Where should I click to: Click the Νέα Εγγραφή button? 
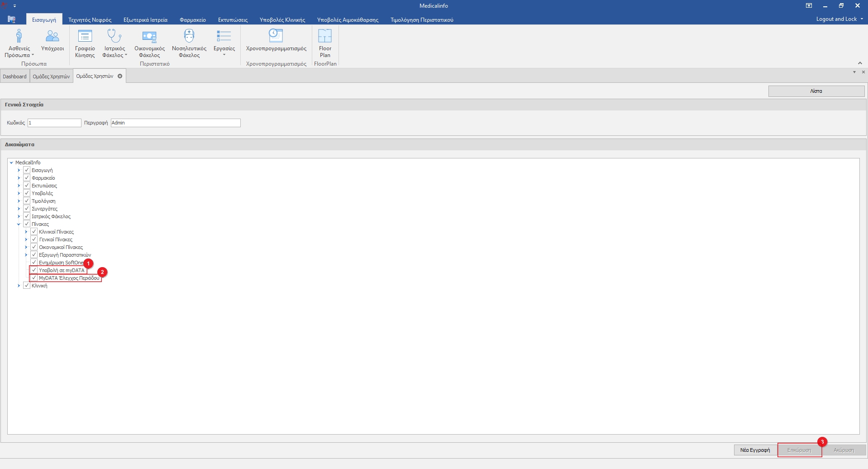click(x=755, y=450)
